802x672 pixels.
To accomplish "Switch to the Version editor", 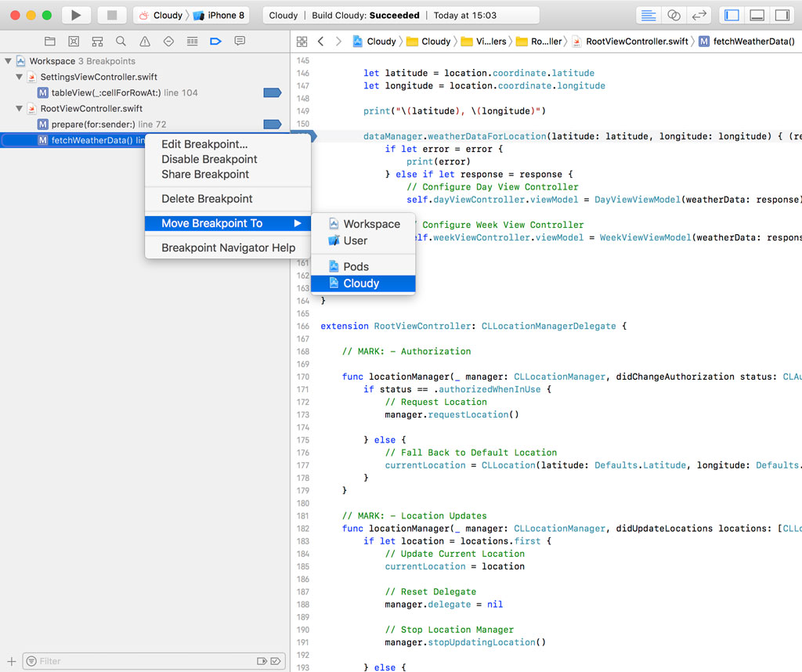I will coord(699,15).
